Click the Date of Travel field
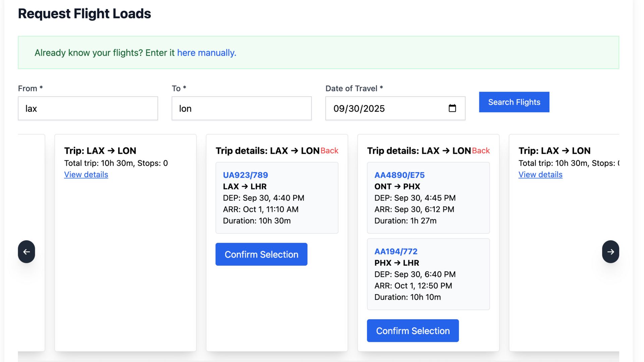644x362 pixels. pyautogui.click(x=386, y=108)
